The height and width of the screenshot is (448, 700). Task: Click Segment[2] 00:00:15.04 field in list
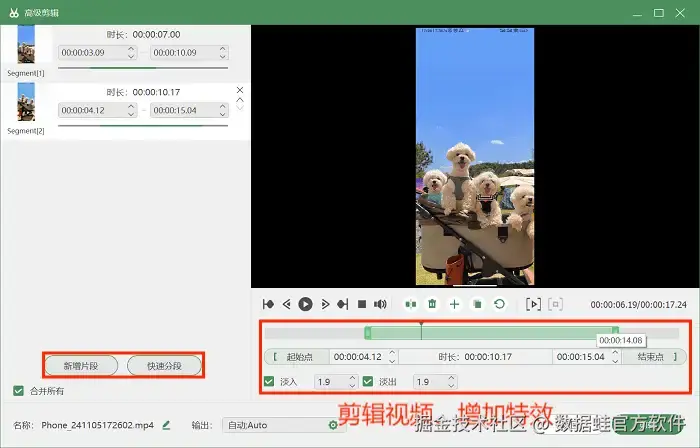tap(189, 110)
